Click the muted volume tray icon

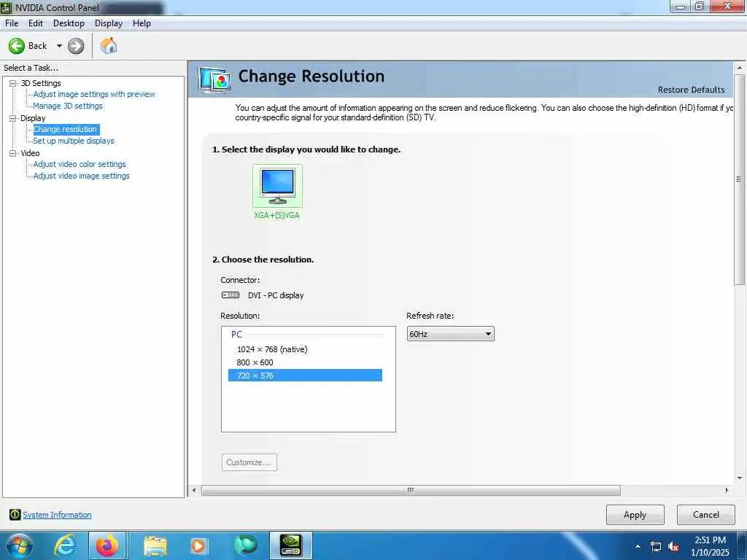673,547
